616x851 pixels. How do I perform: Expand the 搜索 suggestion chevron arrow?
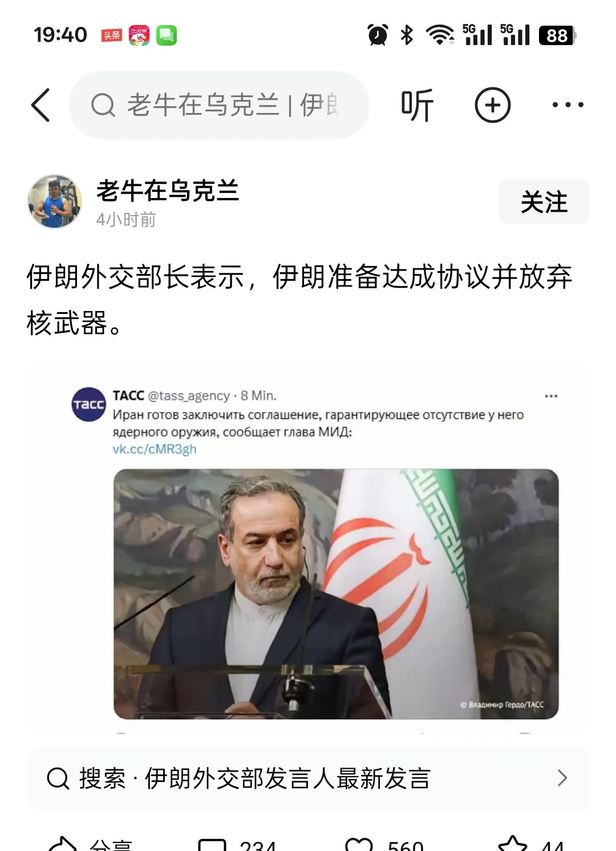(x=562, y=778)
